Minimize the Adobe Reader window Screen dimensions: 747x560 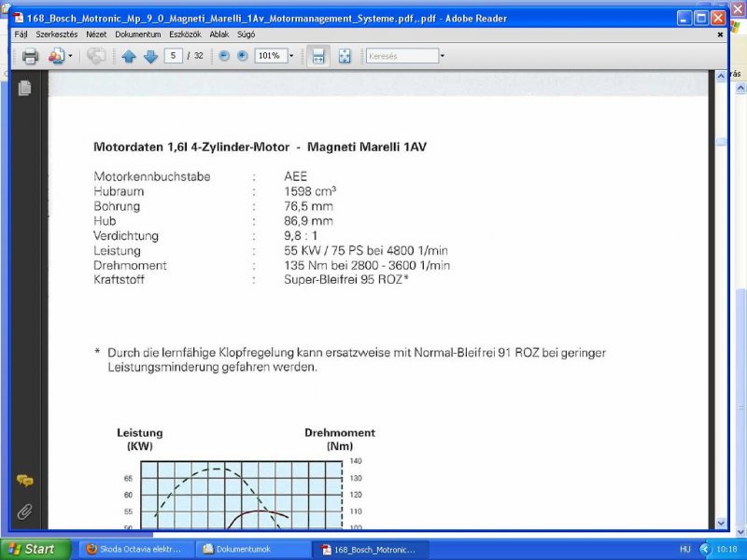(x=684, y=18)
